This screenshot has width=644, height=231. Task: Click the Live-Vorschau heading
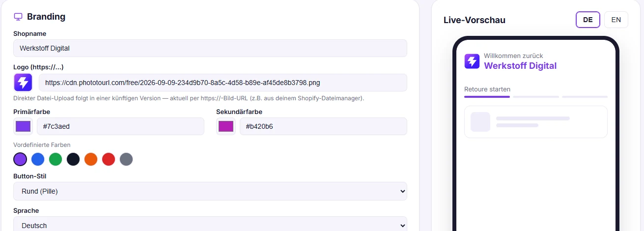tap(475, 20)
